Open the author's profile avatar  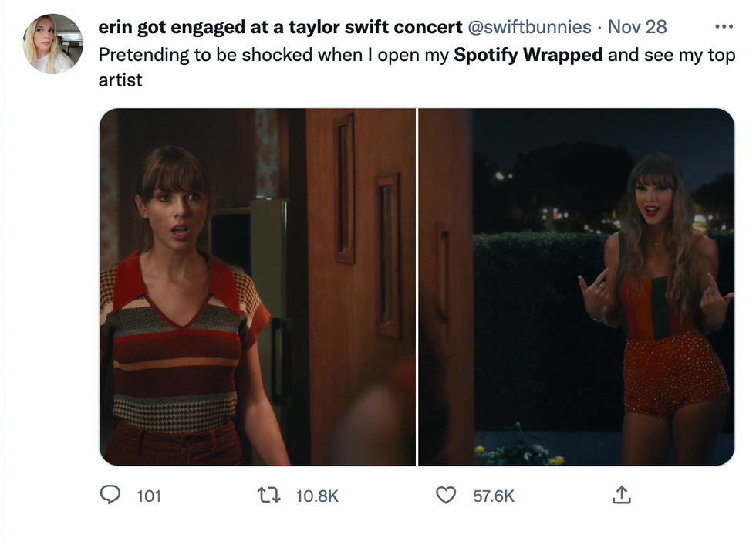tap(52, 43)
